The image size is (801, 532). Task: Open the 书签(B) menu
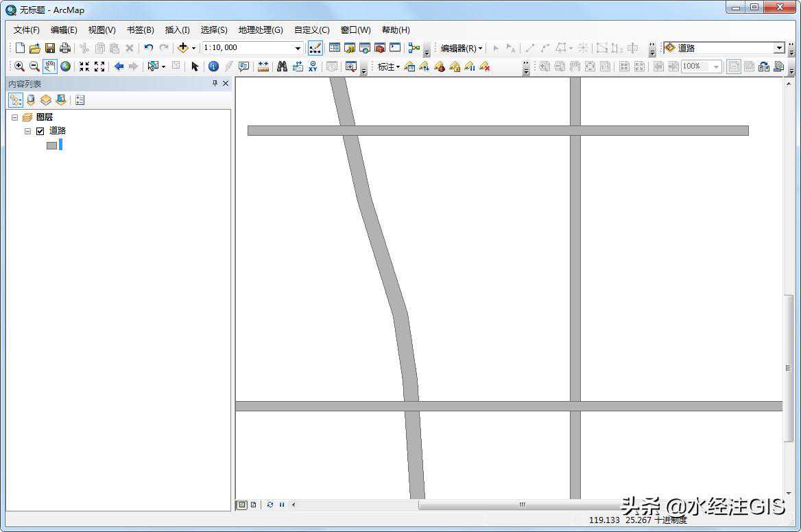(140, 30)
